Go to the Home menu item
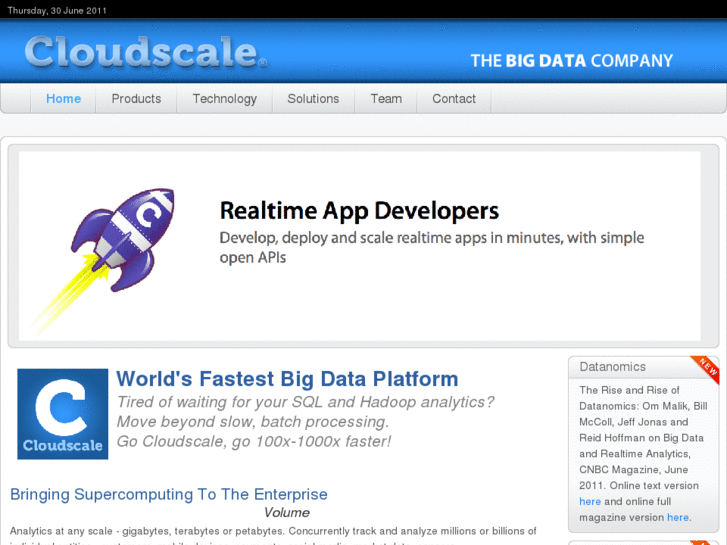 click(64, 99)
